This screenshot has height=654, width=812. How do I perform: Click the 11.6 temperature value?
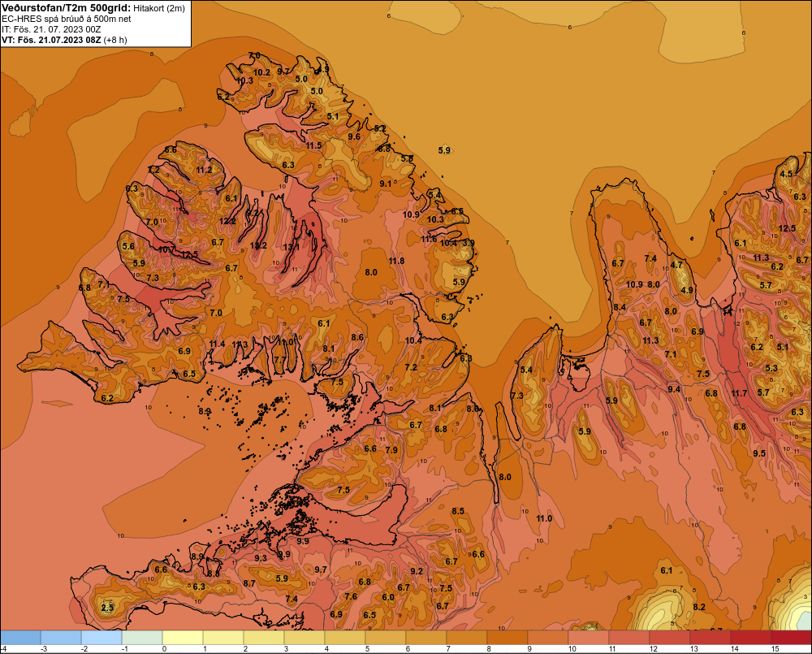(428, 239)
